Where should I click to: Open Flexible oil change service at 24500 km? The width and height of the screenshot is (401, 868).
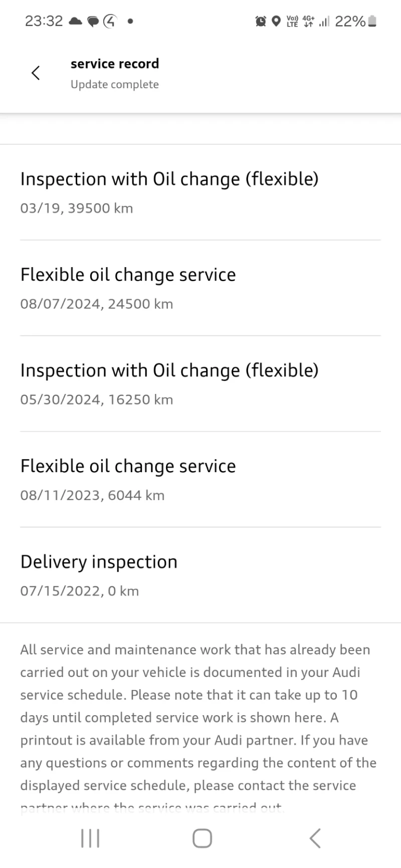[128, 288]
